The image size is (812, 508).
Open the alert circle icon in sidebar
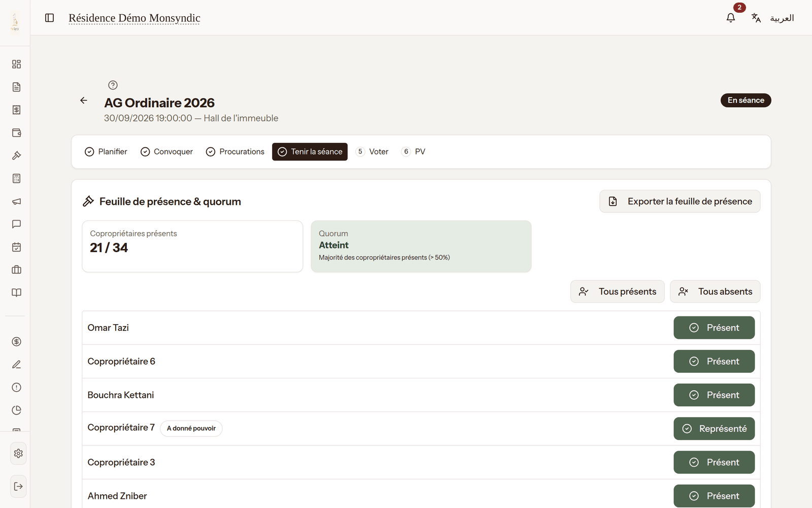[x=16, y=387]
